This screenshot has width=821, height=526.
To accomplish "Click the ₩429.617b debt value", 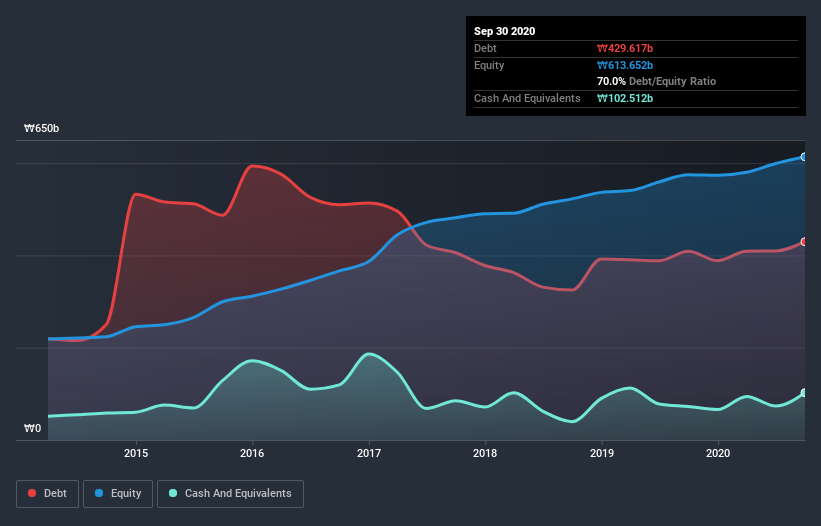I will 625,48.
